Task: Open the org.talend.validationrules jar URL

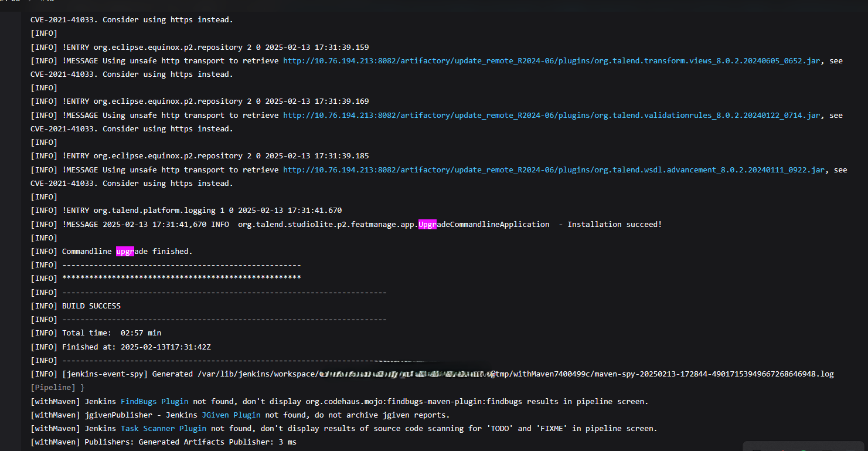Action: click(x=552, y=115)
